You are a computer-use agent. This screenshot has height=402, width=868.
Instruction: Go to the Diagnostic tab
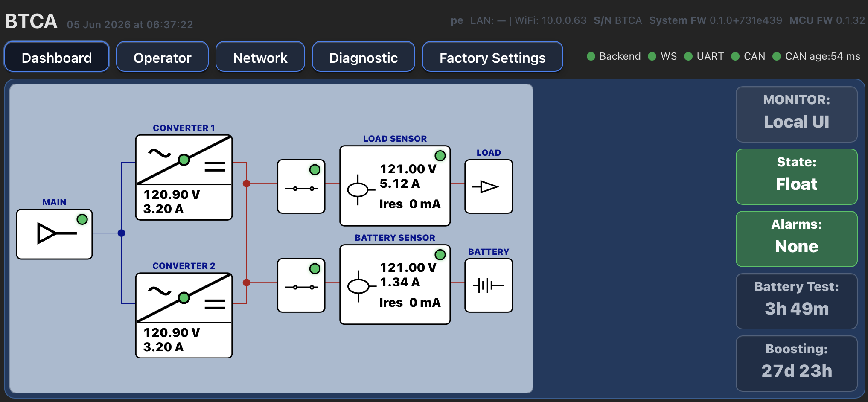(x=364, y=57)
